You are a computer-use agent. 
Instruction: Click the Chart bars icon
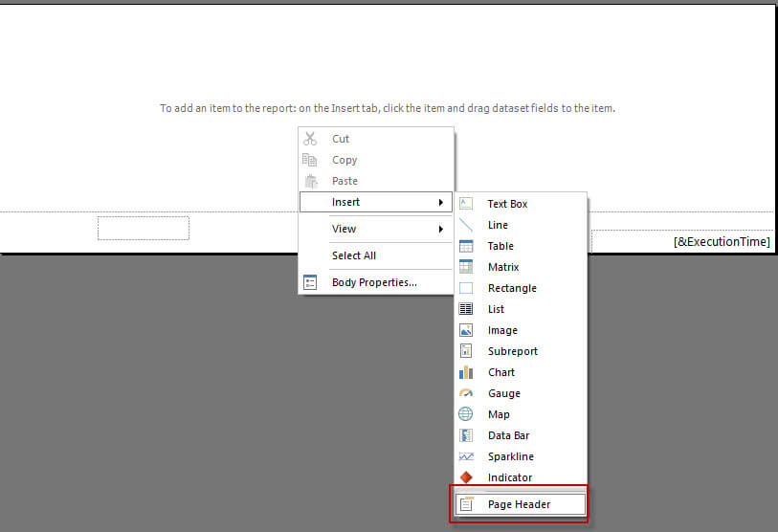click(x=466, y=372)
